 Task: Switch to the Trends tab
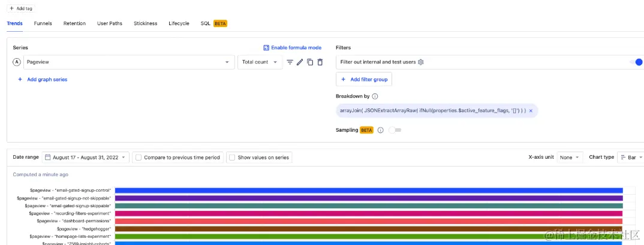click(15, 23)
